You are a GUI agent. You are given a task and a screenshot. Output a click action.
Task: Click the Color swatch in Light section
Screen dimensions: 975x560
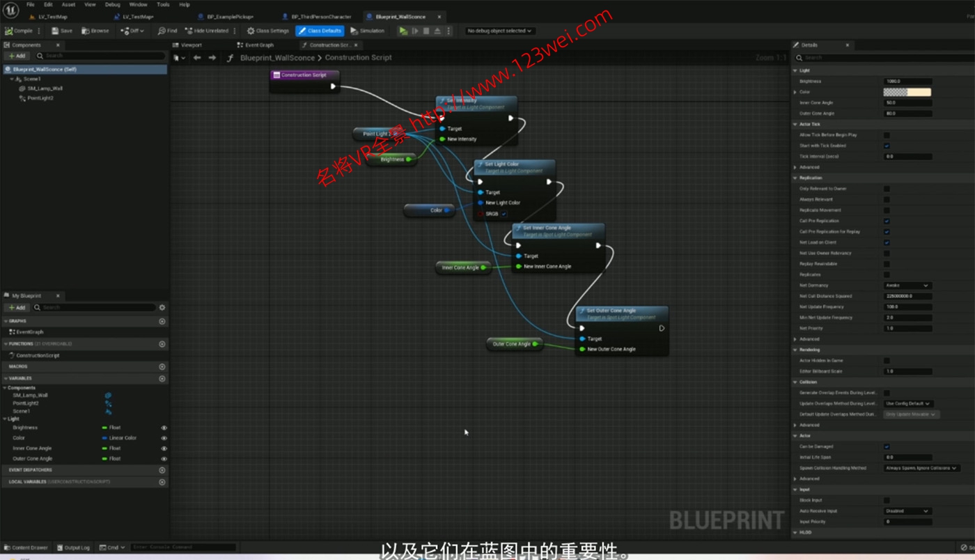(907, 92)
